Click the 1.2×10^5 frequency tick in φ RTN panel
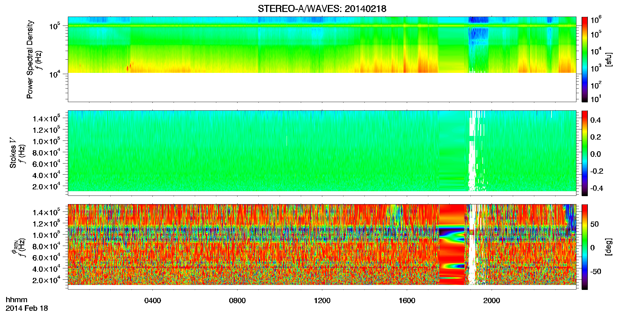The width and height of the screenshot is (644, 332). [x=46, y=223]
